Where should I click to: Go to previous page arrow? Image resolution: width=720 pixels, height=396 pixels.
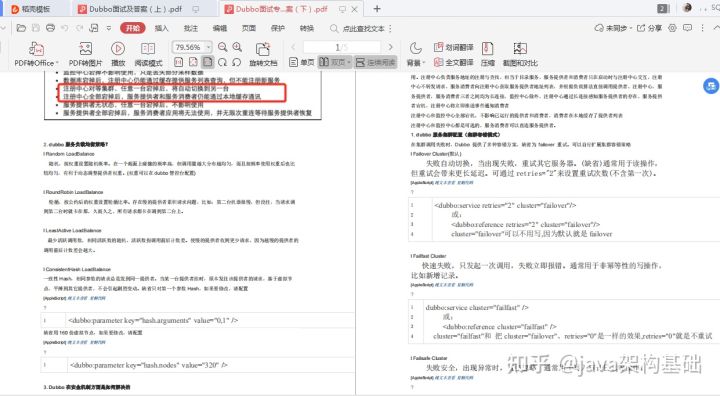tap(293, 47)
